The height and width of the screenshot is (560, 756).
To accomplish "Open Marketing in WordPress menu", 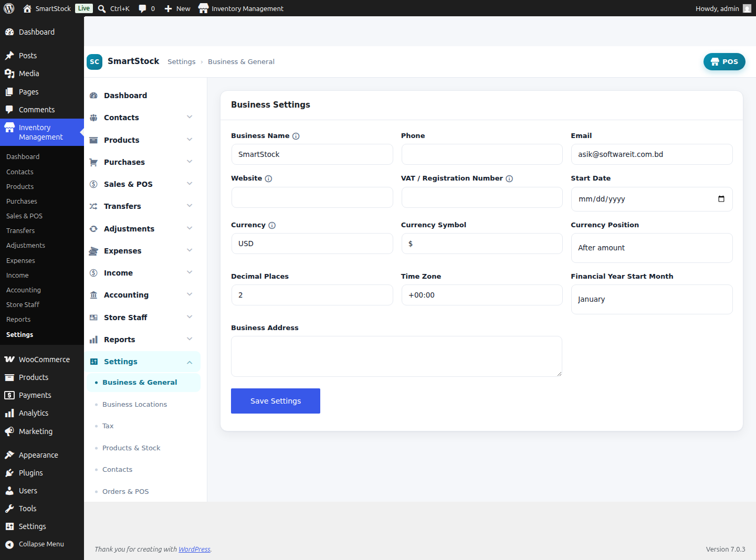I will click(36, 431).
